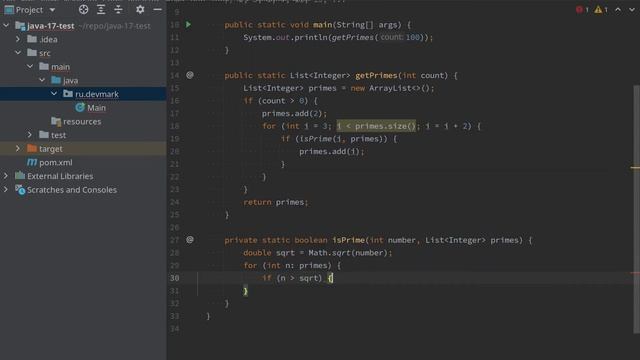Click 'primes.add(2);' statement
The height and width of the screenshot is (360, 640).
click(294, 113)
